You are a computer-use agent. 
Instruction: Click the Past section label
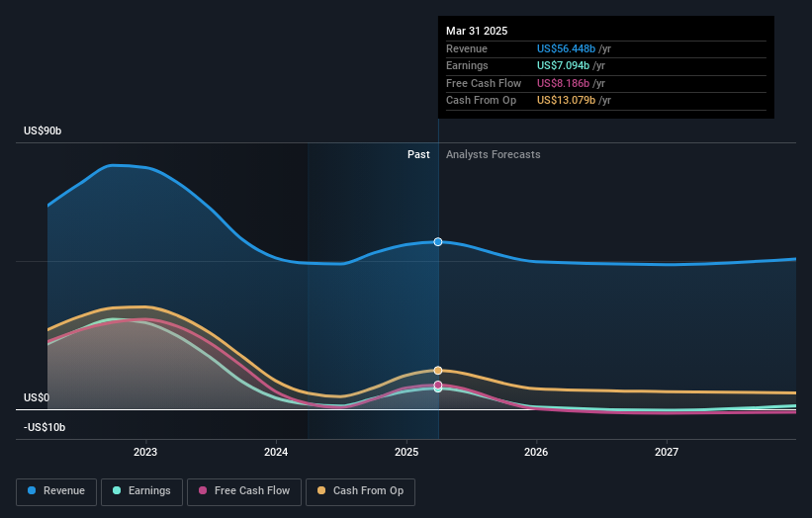pyautogui.click(x=418, y=155)
